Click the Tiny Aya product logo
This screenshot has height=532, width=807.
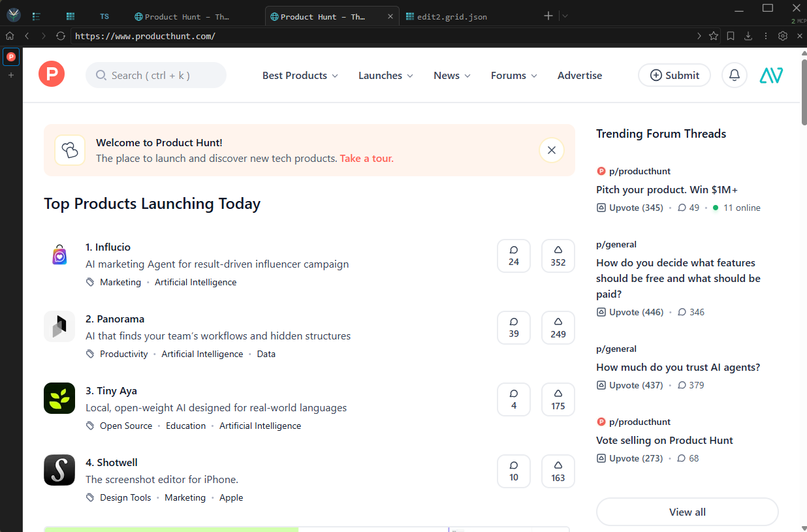59,399
